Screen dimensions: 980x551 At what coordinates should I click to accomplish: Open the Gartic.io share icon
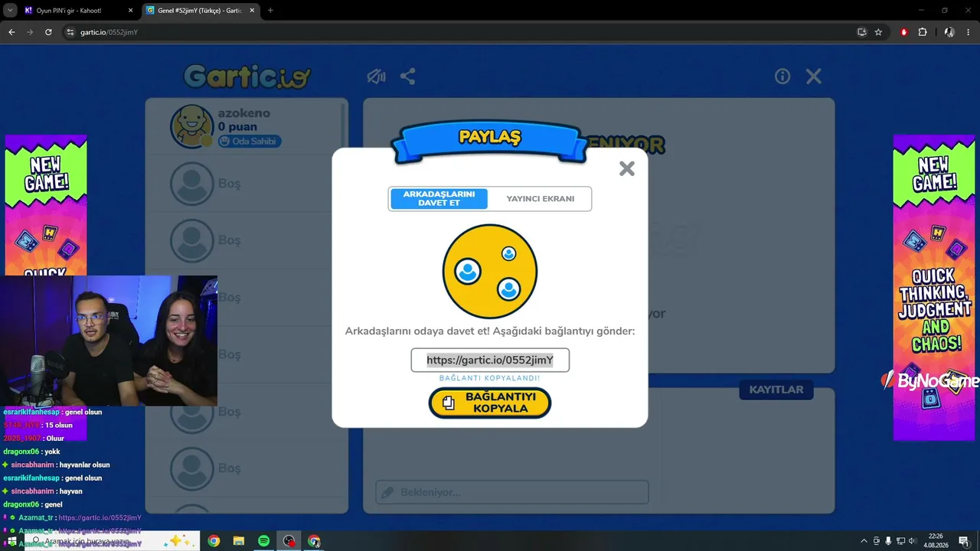pyautogui.click(x=408, y=77)
